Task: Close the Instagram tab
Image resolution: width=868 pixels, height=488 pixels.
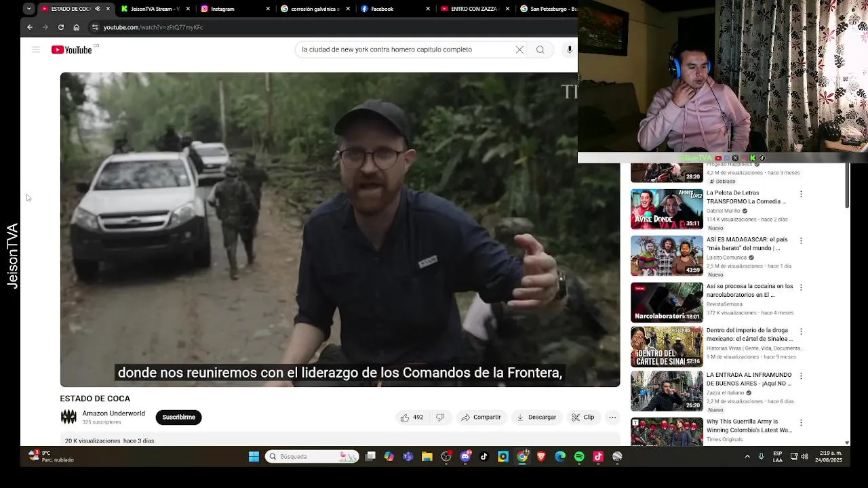Action: 268,9
